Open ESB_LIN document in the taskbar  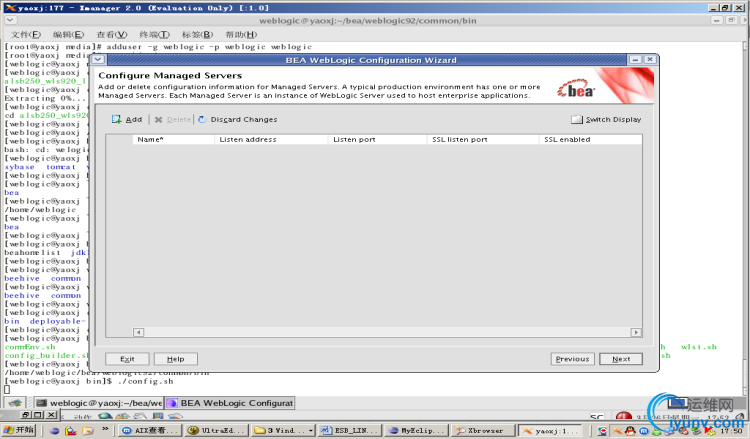349,430
